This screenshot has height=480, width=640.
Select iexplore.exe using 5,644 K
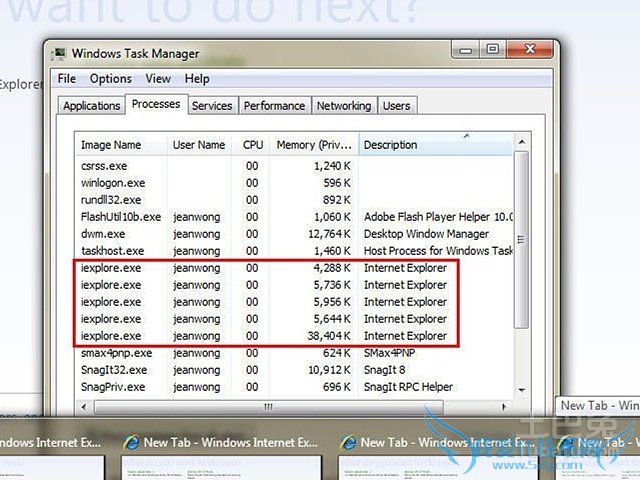(294, 319)
